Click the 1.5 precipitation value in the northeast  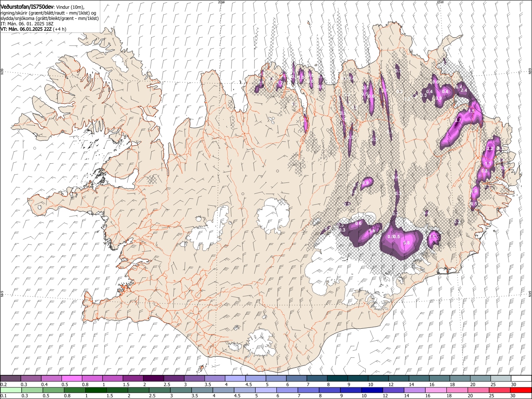[x=471, y=111]
